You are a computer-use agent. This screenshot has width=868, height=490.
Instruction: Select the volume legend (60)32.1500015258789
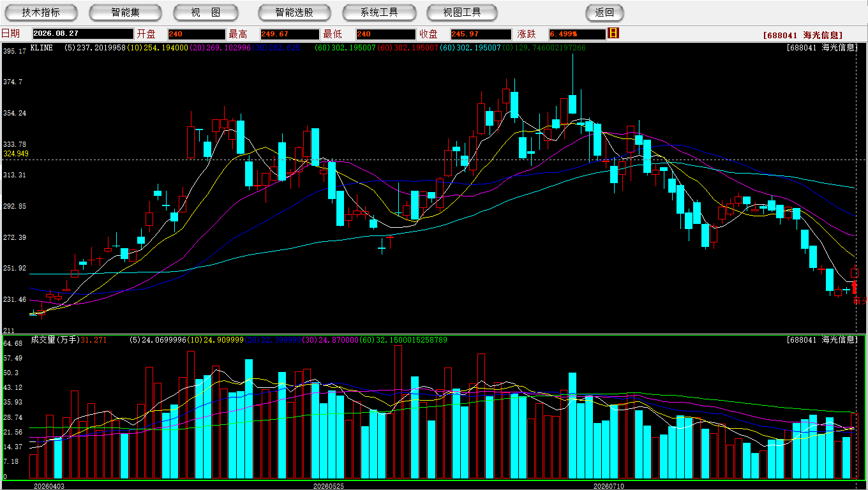[403, 340]
